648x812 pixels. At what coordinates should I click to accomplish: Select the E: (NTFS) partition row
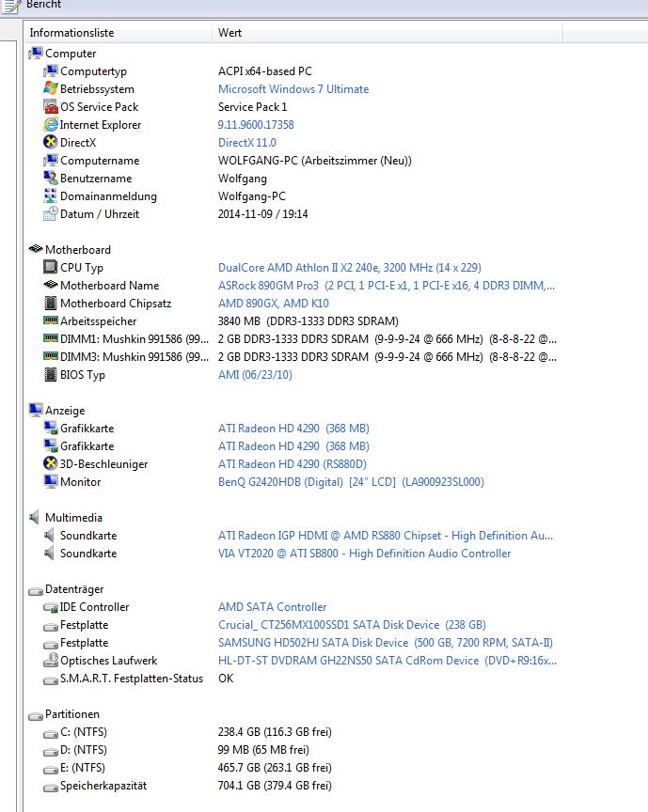(x=292, y=768)
